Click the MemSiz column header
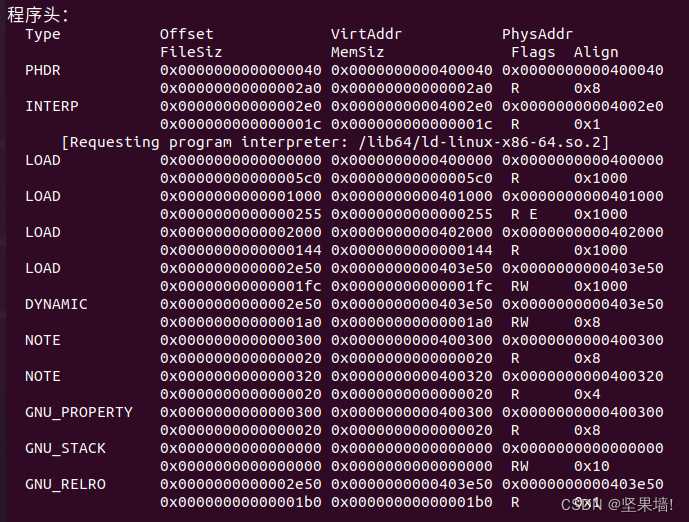 coord(358,52)
